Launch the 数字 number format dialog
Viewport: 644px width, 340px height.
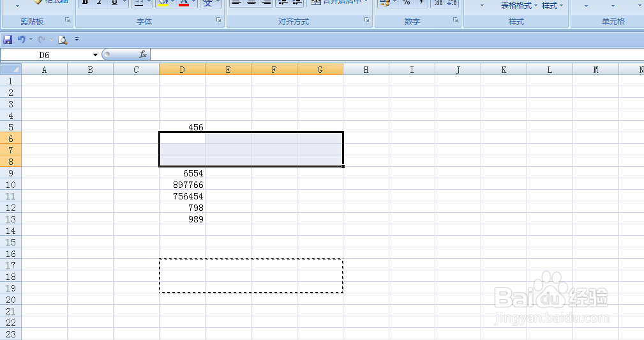tap(455, 20)
